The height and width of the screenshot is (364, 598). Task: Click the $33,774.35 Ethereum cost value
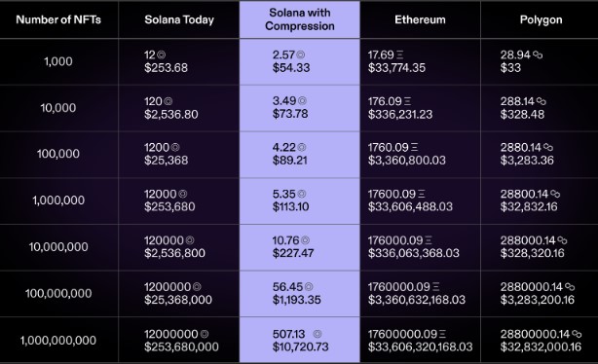[396, 68]
